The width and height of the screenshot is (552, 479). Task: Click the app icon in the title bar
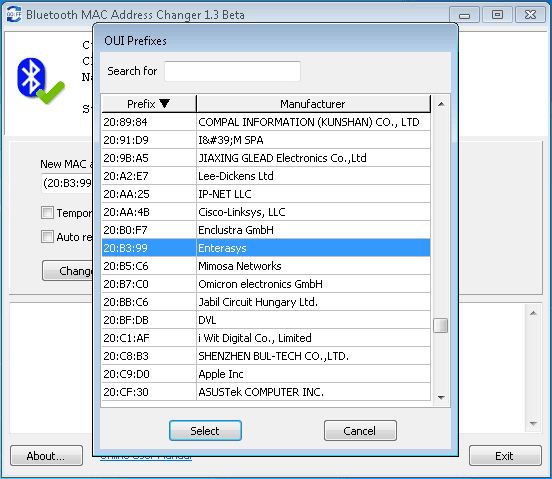click(14, 15)
